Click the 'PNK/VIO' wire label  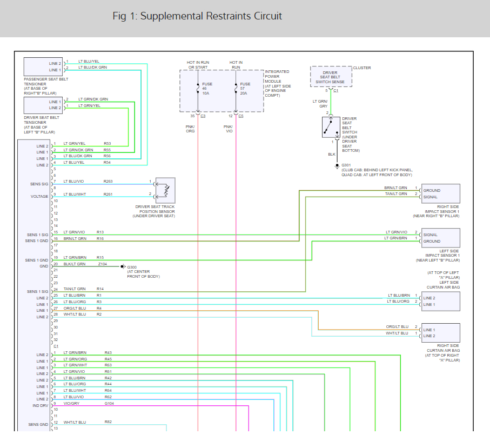228,129
